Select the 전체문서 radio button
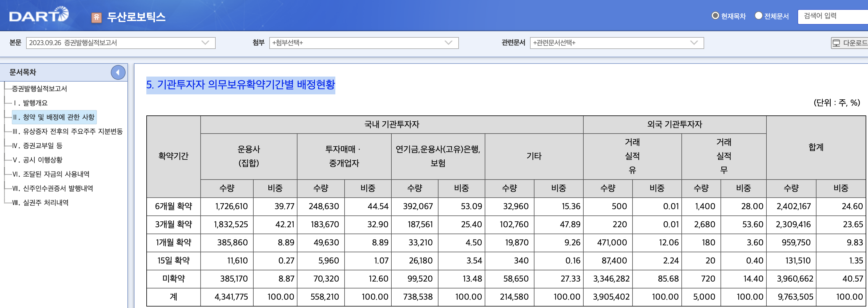This screenshot has width=868, height=308. (758, 15)
